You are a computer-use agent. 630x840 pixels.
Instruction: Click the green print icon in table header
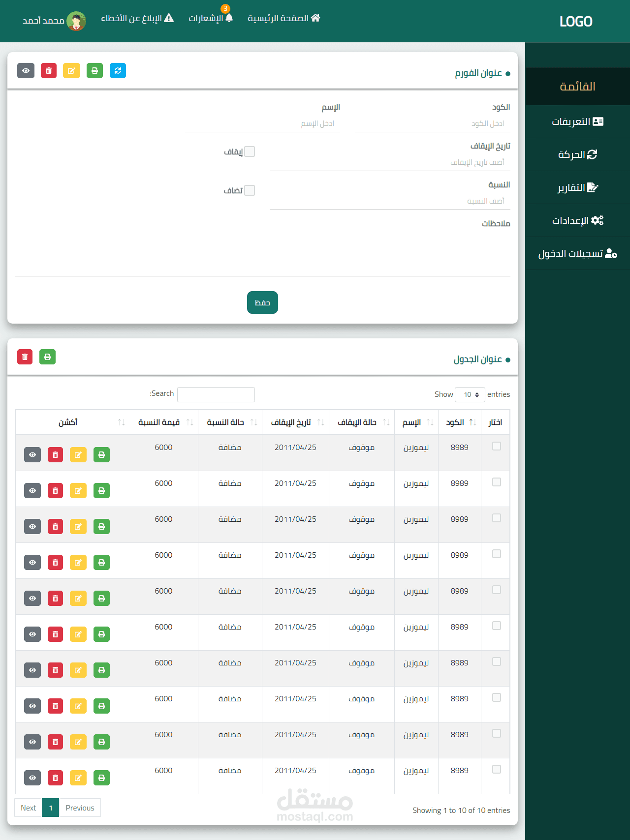point(47,357)
